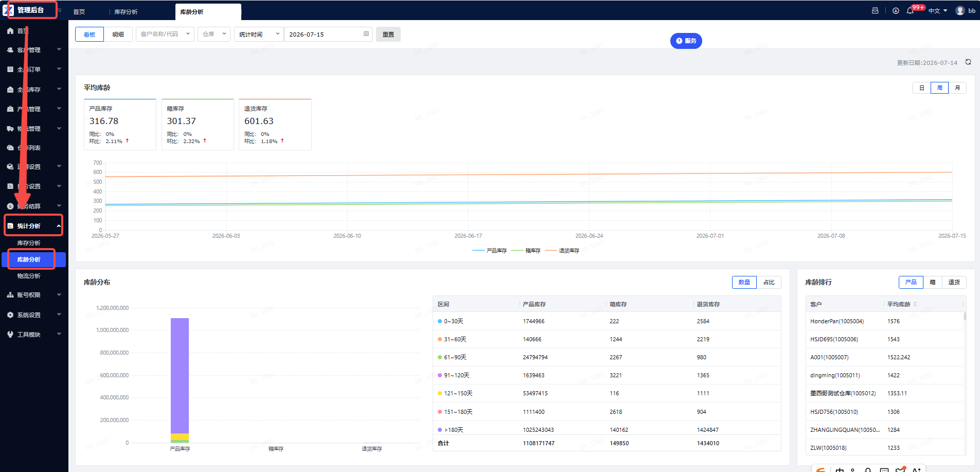Click the 重置 reset button
The width and height of the screenshot is (980, 472).
388,34
